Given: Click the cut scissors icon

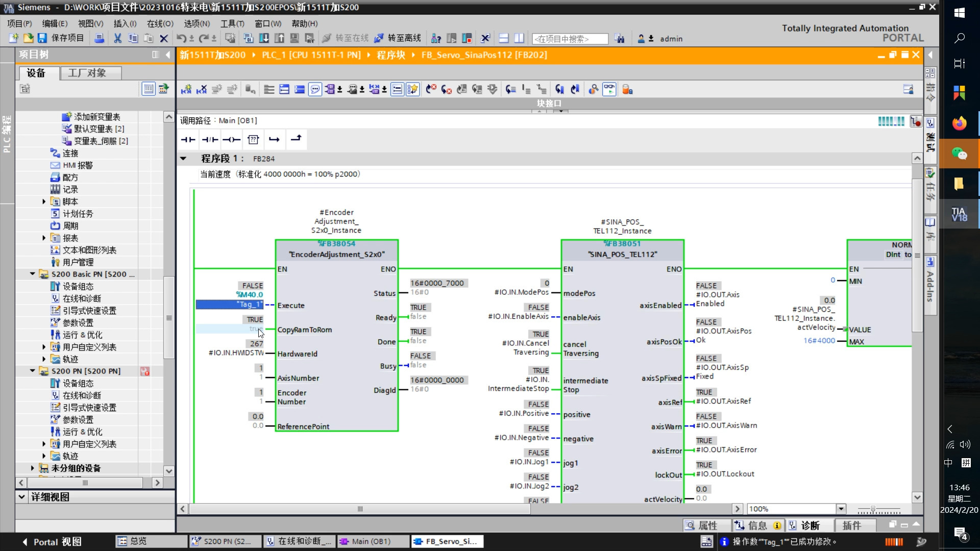Looking at the screenshot, I should [x=117, y=38].
